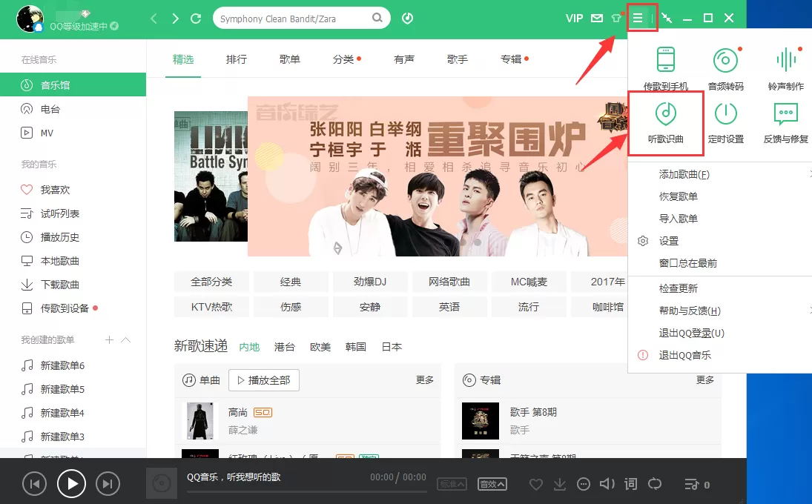Open 反馈与修复 feedback and repair

click(x=785, y=123)
